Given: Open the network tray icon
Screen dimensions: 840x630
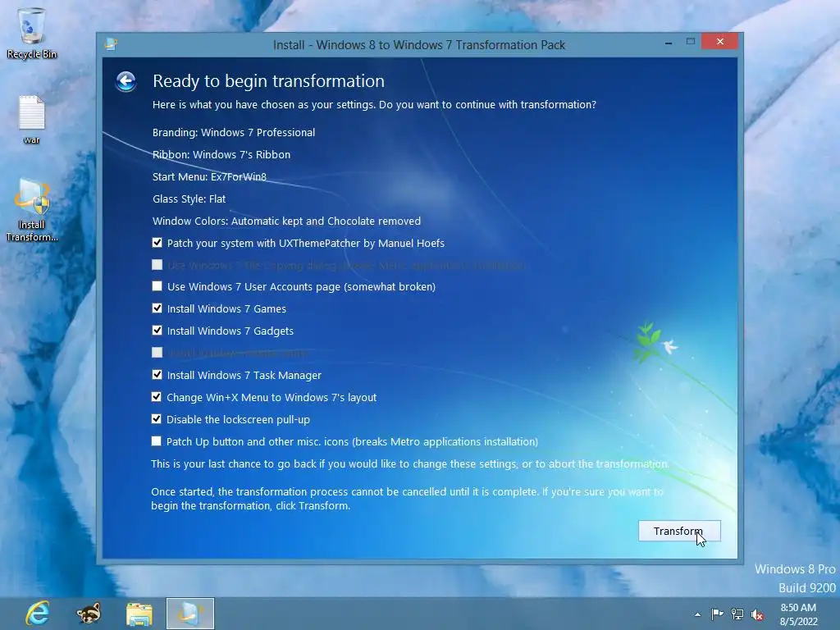Looking at the screenshot, I should (x=737, y=614).
